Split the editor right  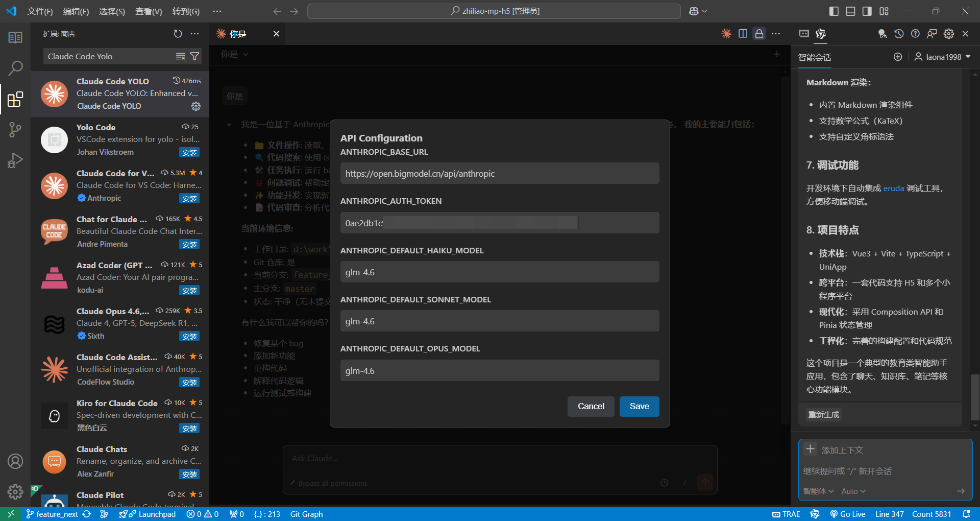[743, 34]
